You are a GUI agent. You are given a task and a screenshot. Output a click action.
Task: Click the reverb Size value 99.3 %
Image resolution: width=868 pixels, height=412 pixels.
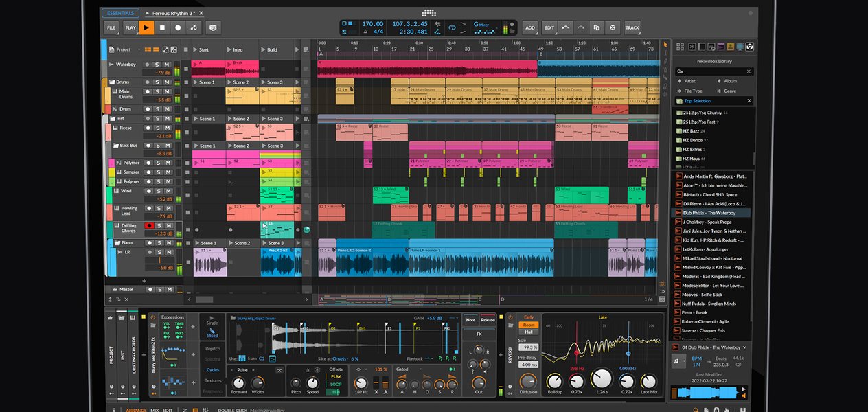click(528, 347)
